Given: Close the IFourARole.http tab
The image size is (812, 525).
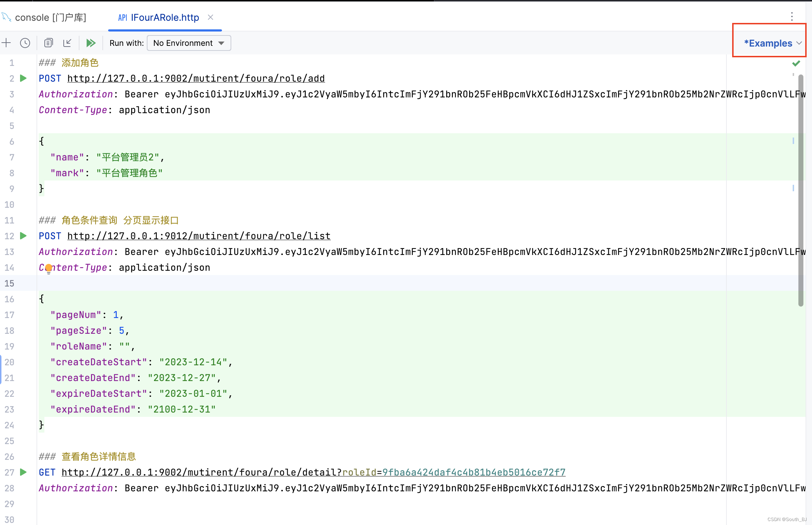Looking at the screenshot, I should (x=211, y=17).
